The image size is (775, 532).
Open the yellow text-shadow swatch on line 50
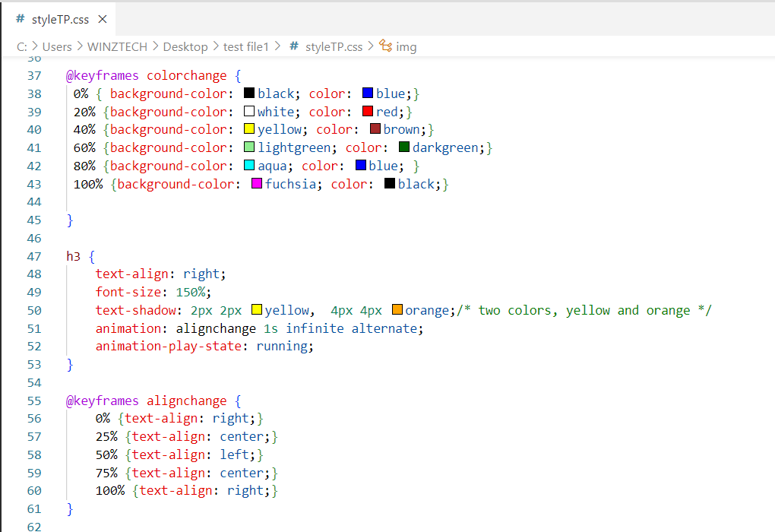[x=257, y=309]
